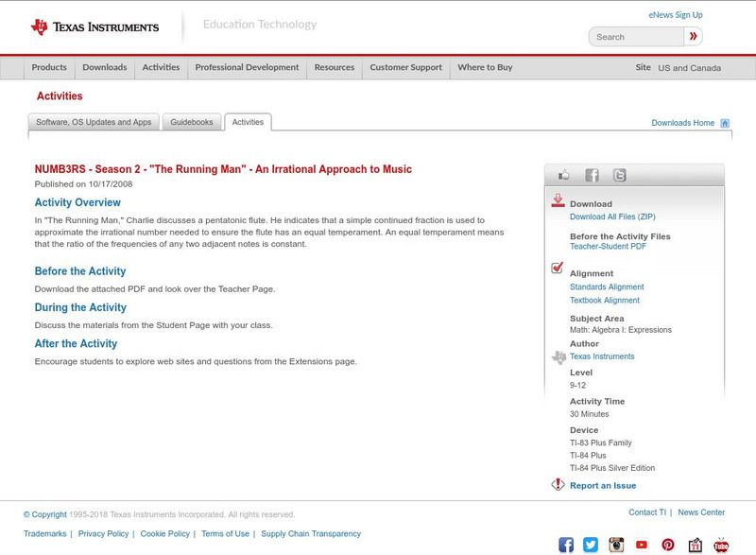The width and height of the screenshot is (756, 555).
Task: Click the Downloads Home house icon
Action: point(725,123)
